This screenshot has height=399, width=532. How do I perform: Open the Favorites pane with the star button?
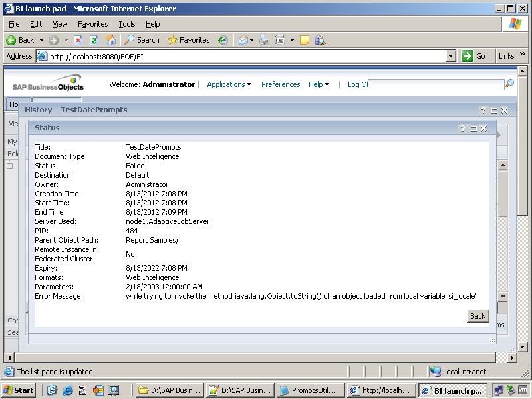point(189,40)
